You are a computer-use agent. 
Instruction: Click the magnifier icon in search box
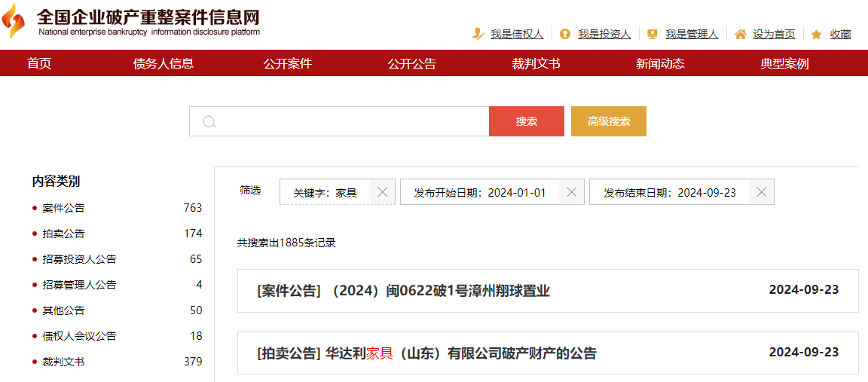pos(210,122)
